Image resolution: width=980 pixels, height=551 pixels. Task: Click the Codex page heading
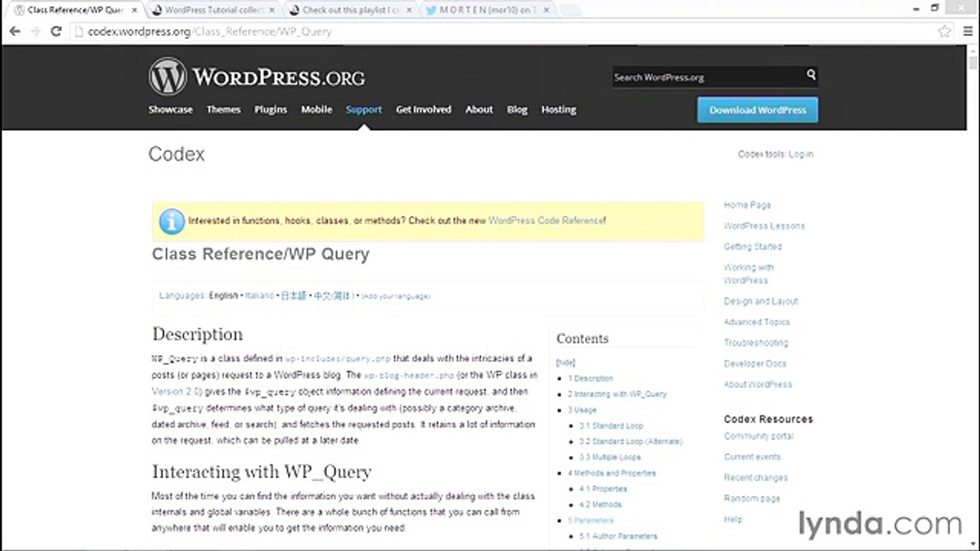coord(177,154)
